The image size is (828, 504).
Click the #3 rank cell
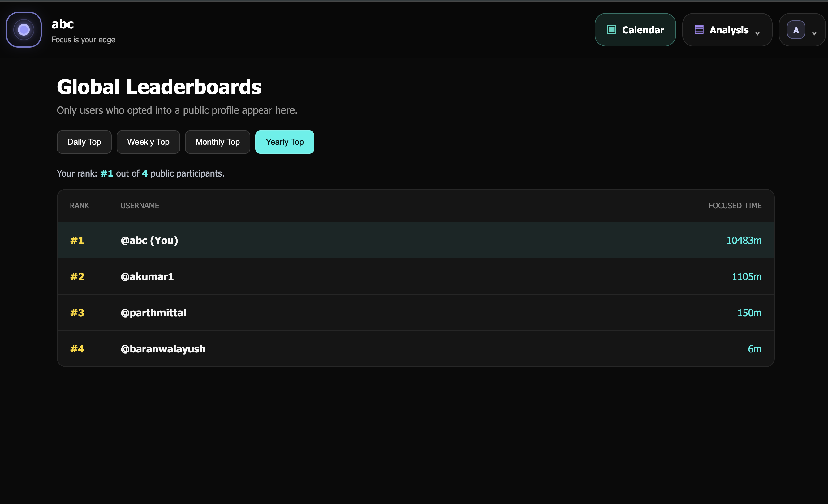click(77, 313)
